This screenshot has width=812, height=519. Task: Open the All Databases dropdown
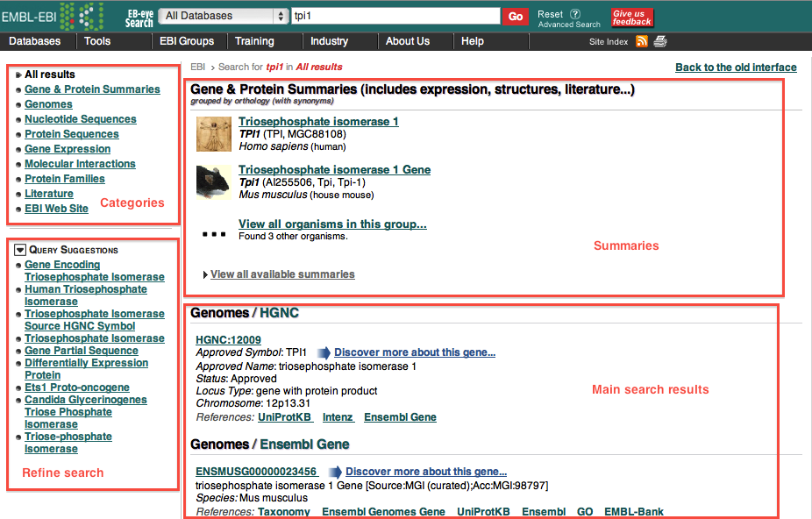click(x=225, y=16)
